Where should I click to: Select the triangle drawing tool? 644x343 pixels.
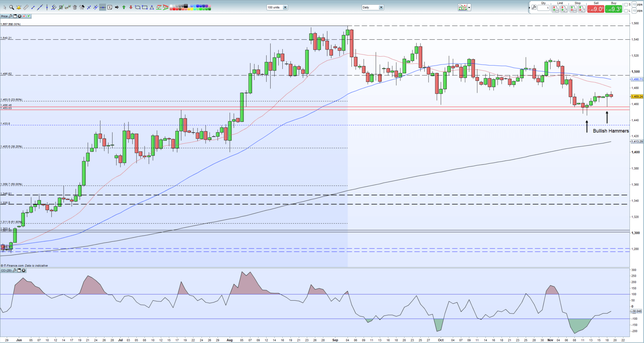tap(152, 7)
